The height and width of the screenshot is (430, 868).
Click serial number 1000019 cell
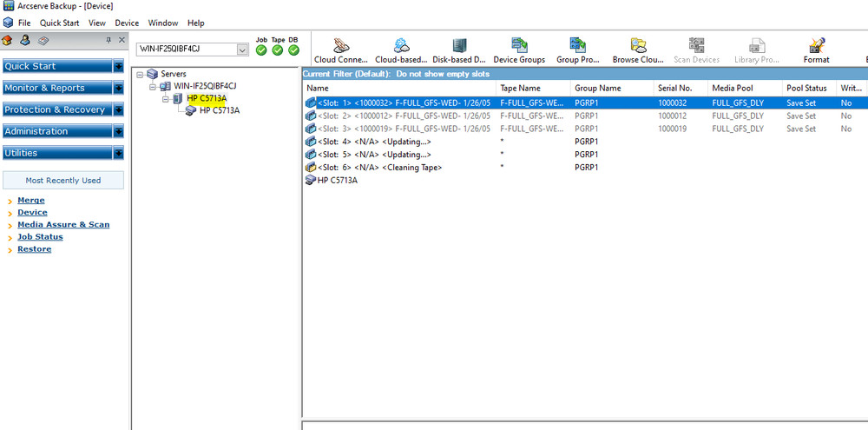click(x=672, y=129)
